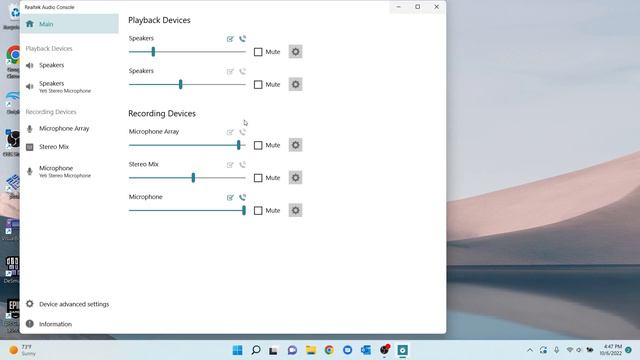Click Realtek Audio Console taskbar icon
This screenshot has height=360, width=640.
402,350
